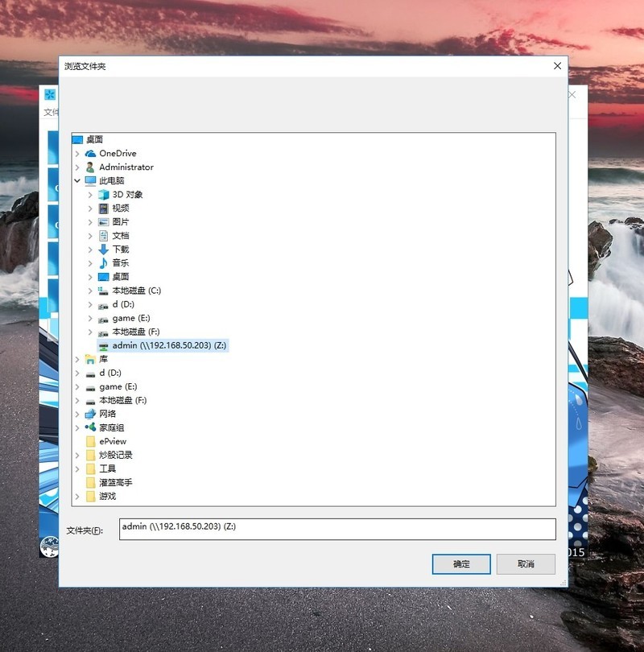This screenshot has height=652, width=644.
Task: Click the 视频 film strip icon
Action: (x=104, y=208)
